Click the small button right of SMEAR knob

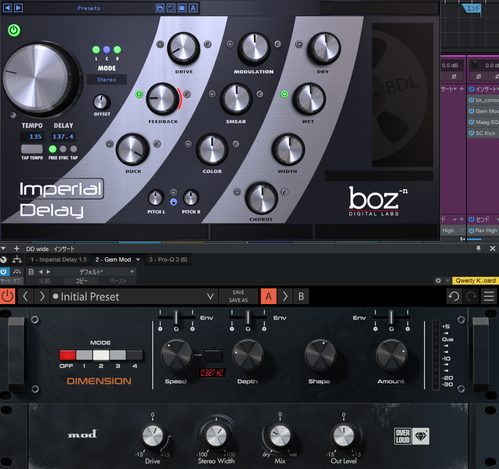click(260, 94)
